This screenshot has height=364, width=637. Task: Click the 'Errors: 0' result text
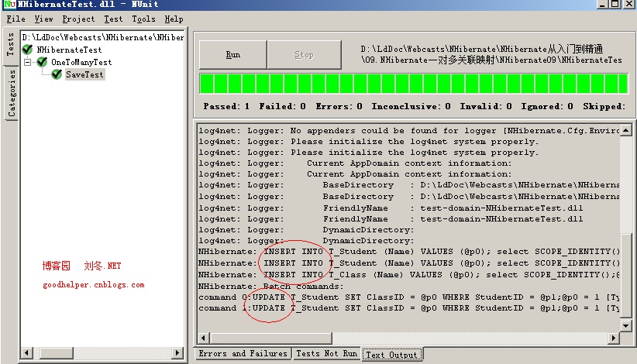[x=339, y=106]
